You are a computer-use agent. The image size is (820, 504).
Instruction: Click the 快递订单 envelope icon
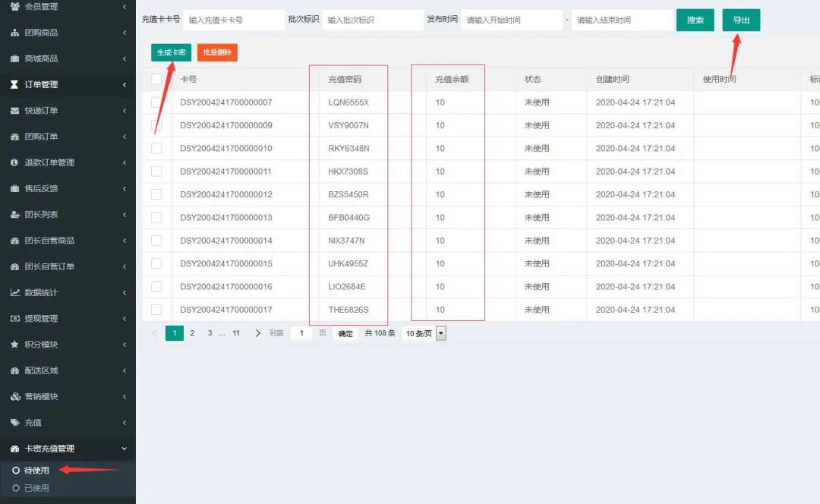[15, 111]
